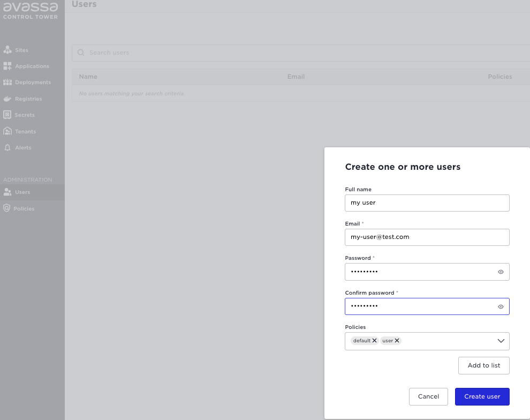The width and height of the screenshot is (530, 420).
Task: Click the Create user button
Action: click(482, 396)
